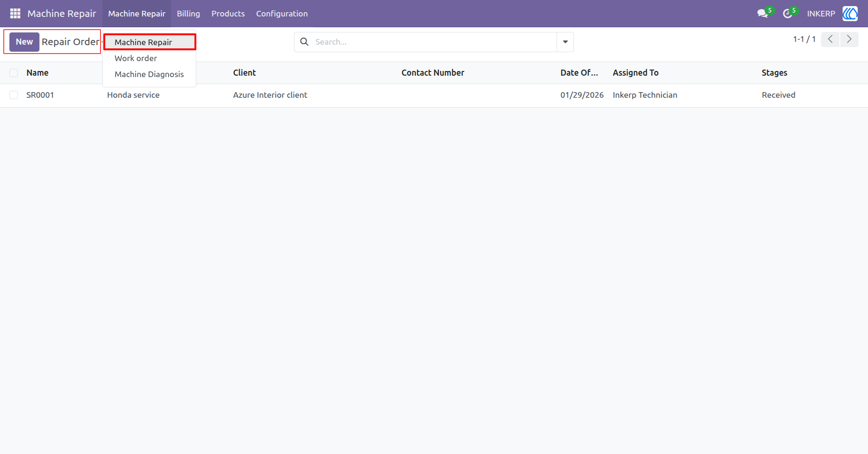Click the 01/29/2026 date cell
868x454 pixels.
(x=582, y=95)
